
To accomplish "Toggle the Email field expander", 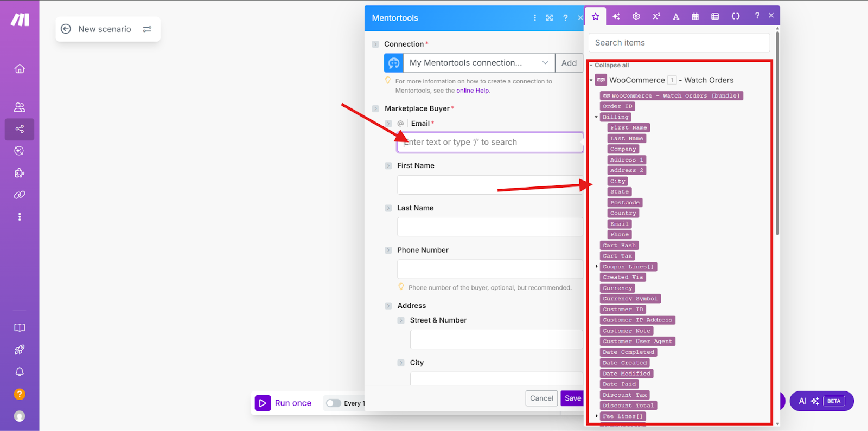I will 388,124.
